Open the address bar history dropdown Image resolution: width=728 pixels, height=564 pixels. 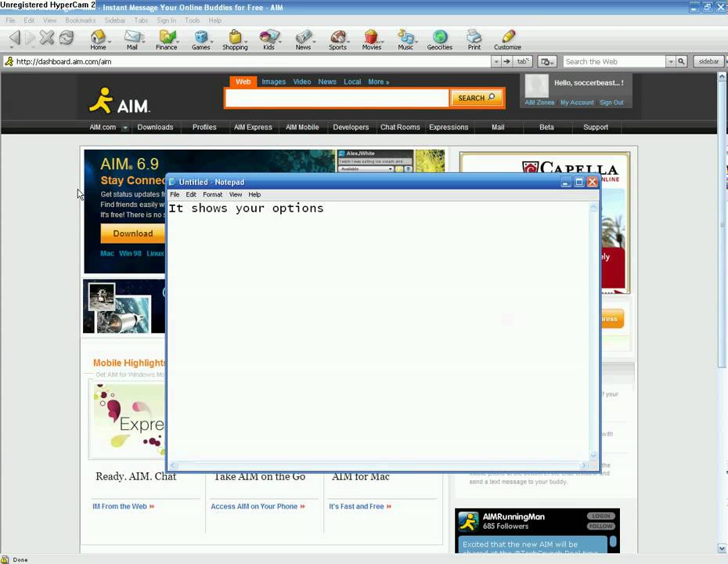[496, 61]
